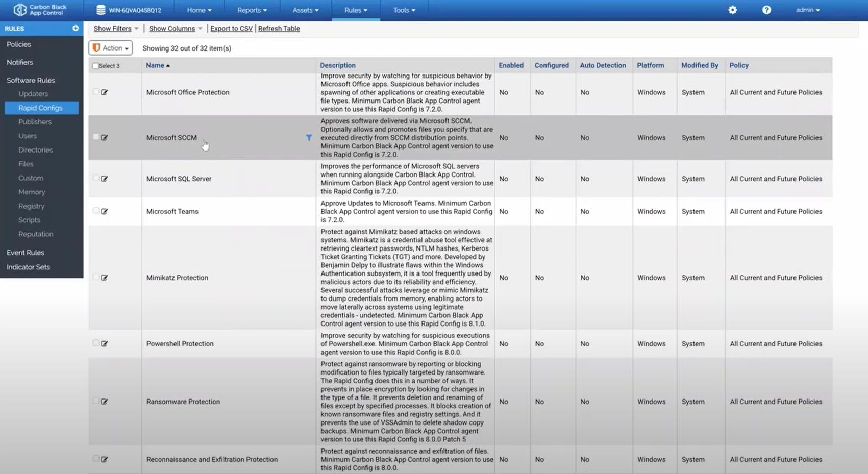The image size is (868, 474).
Task: Open the settings gear in the top bar
Action: tap(732, 10)
